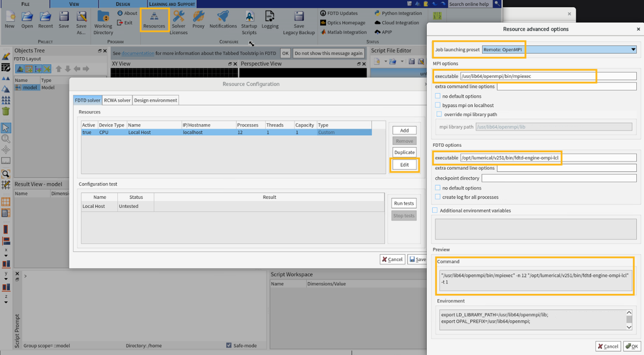Open Python Integration status item
644x355 pixels.
[398, 13]
